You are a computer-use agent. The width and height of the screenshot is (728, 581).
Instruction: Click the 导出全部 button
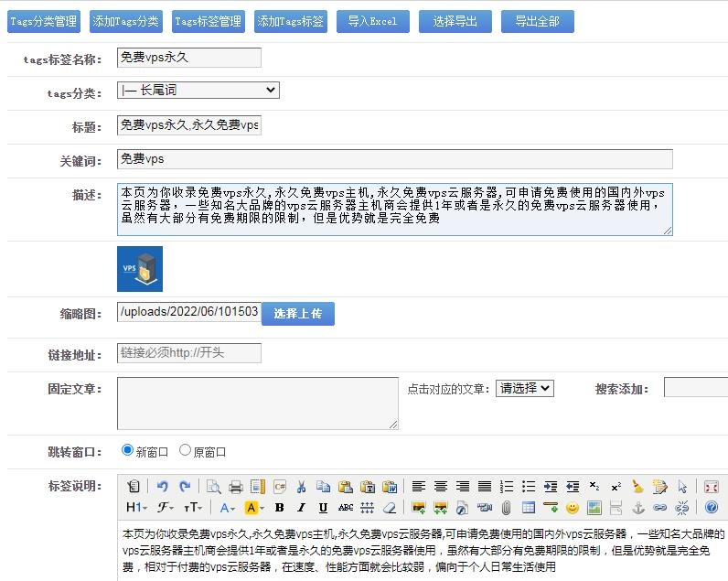click(x=537, y=21)
